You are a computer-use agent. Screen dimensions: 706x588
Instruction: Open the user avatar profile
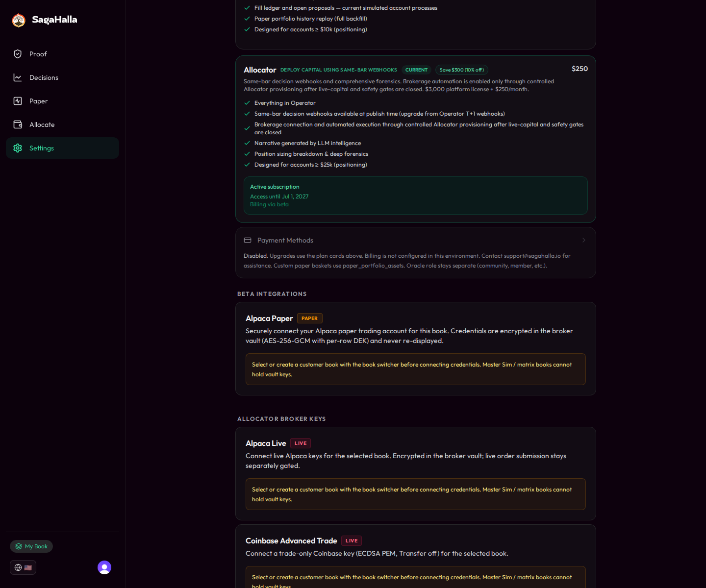pos(104,567)
